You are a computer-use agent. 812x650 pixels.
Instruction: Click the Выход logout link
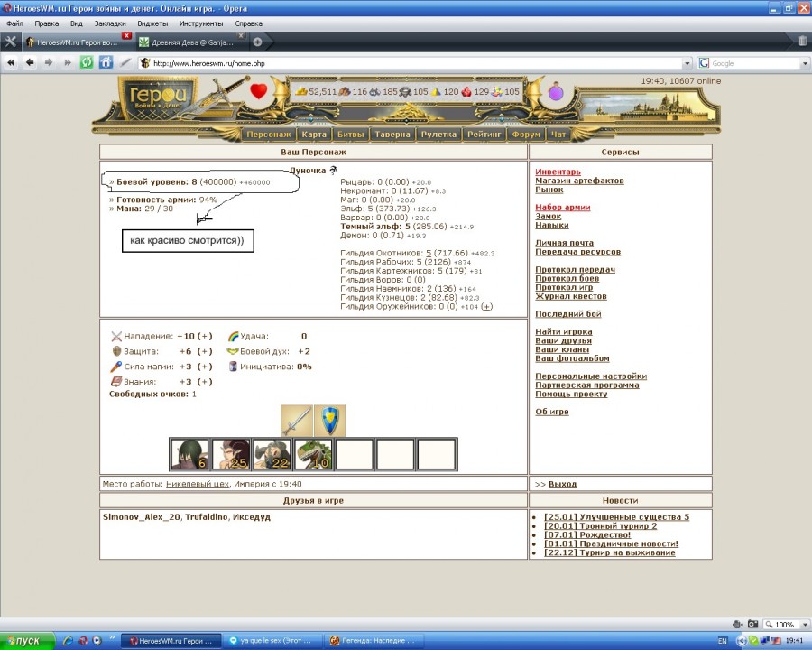pyautogui.click(x=562, y=484)
